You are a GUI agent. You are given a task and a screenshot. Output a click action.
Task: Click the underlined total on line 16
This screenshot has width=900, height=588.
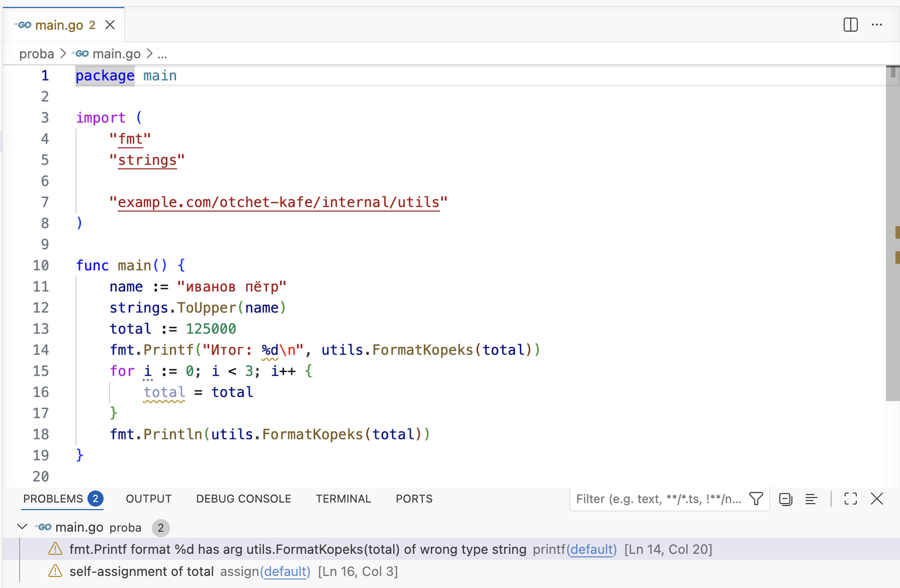(x=164, y=392)
